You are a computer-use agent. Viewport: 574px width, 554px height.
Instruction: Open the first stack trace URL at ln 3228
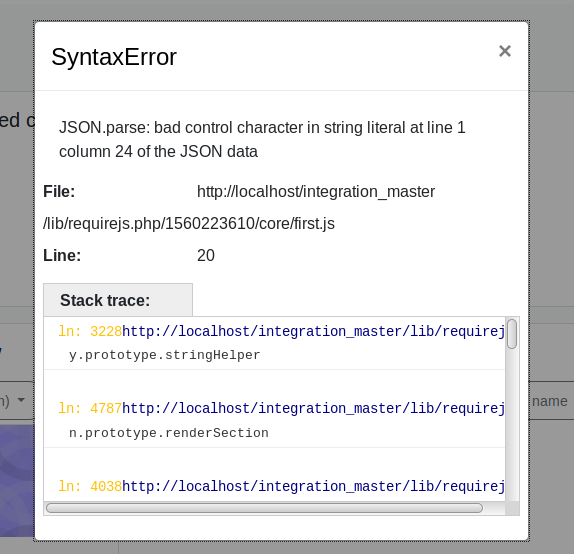point(313,331)
